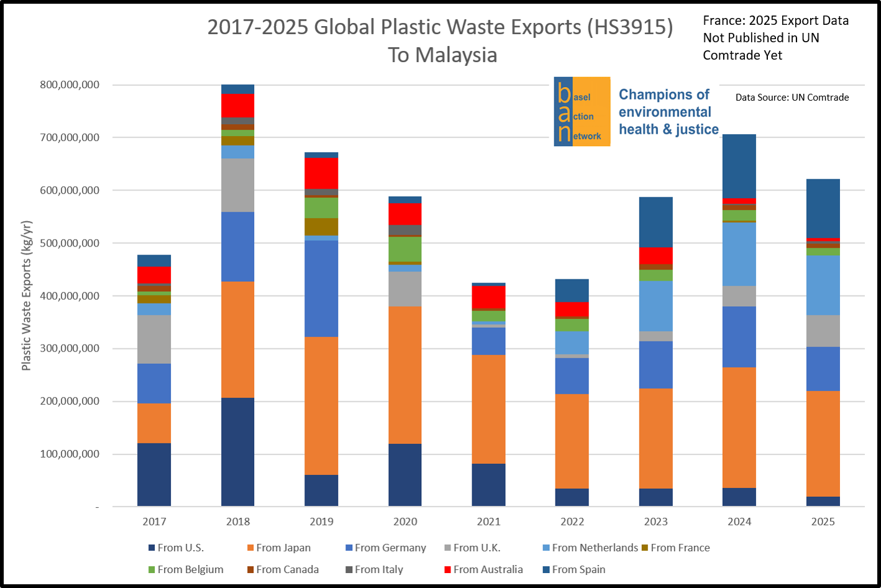Click the 2022 x-axis year label
Image resolution: width=881 pixels, height=588 pixels.
[572, 522]
